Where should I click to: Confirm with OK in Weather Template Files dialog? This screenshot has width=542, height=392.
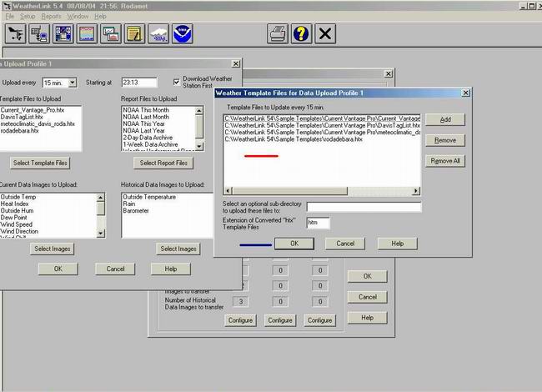294,244
